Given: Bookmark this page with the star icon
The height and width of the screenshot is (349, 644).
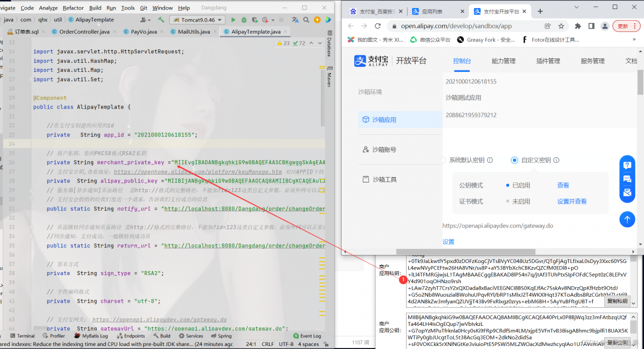Looking at the screenshot, I should (561, 26).
